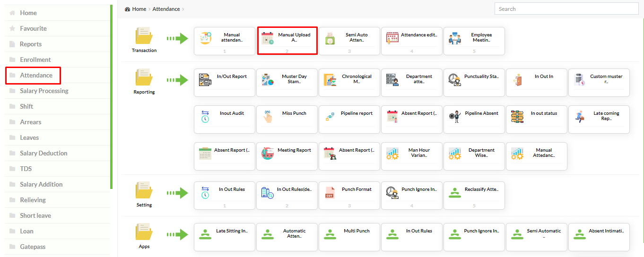
Task: Open Gatepass sidebar item
Action: (57, 247)
